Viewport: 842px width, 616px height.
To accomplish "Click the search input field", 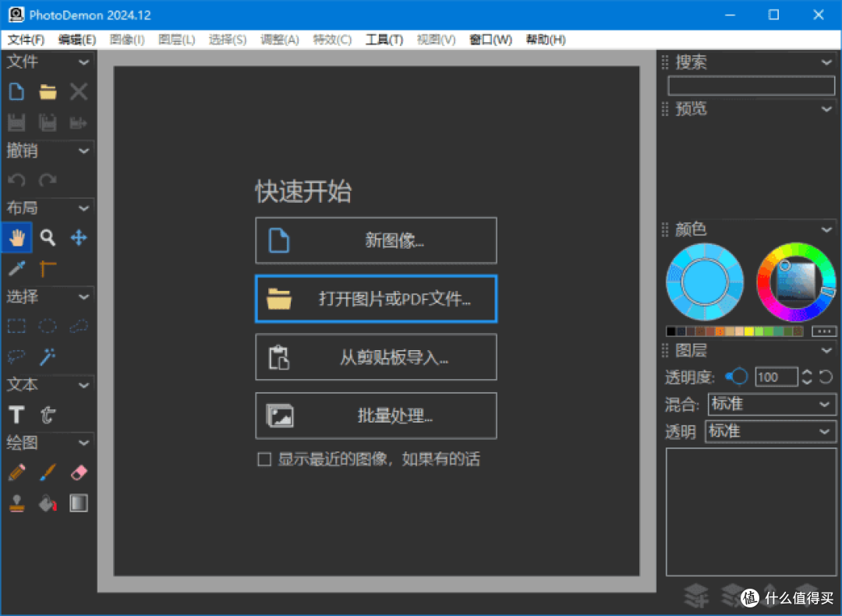I will [x=752, y=86].
